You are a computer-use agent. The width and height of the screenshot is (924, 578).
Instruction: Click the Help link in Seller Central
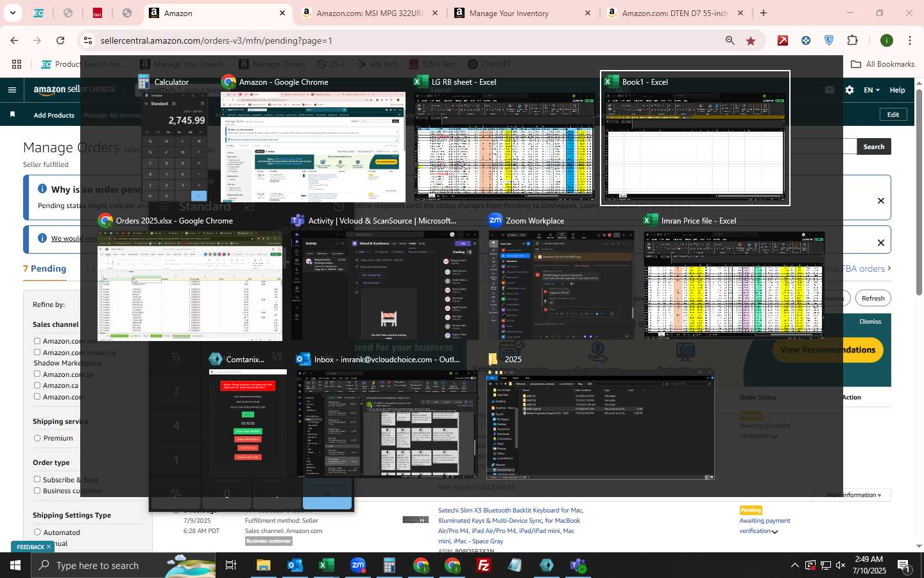pyautogui.click(x=897, y=90)
